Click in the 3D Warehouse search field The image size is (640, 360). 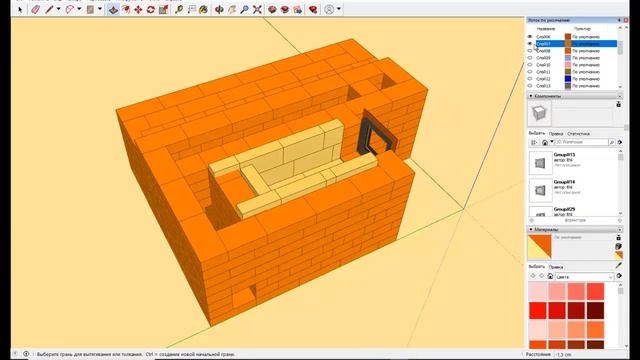pos(582,142)
